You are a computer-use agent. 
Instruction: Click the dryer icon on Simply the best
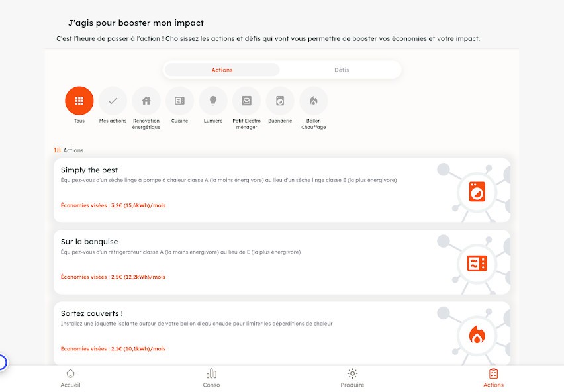pos(477,191)
